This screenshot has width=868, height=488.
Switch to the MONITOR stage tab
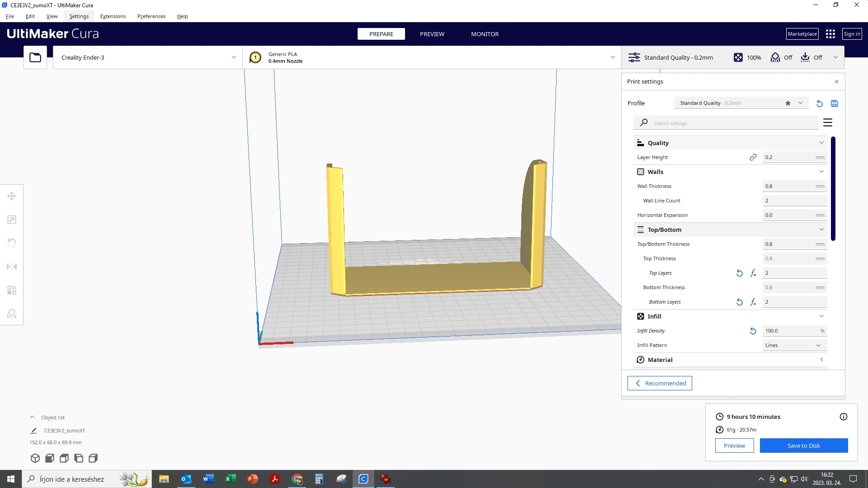pos(485,34)
